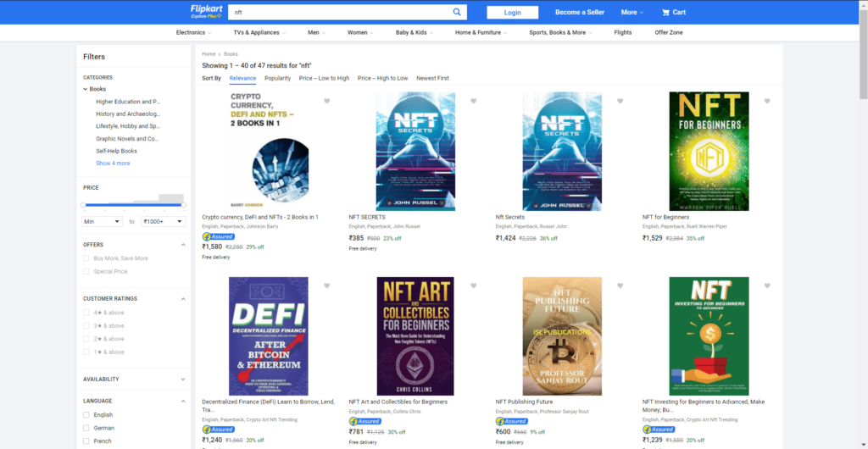868x449 pixels.
Task: Click Assured badge on Decentralized Finance book
Action: click(x=218, y=430)
